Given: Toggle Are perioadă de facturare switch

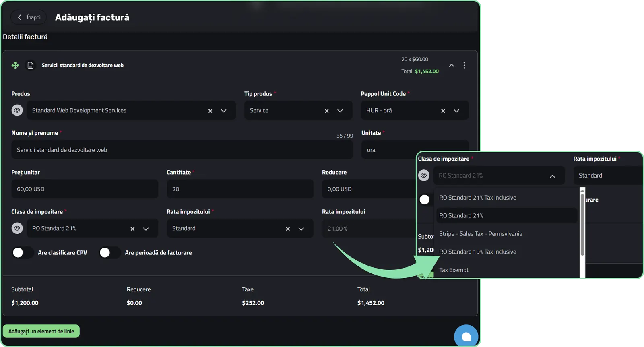Looking at the screenshot, I should [x=109, y=252].
